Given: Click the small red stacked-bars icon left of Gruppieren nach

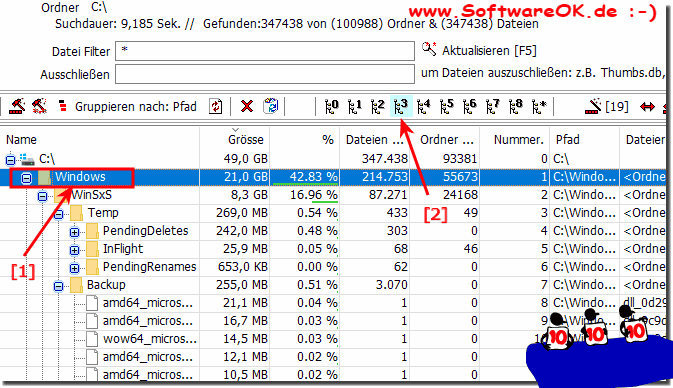Looking at the screenshot, I should pos(62,106).
